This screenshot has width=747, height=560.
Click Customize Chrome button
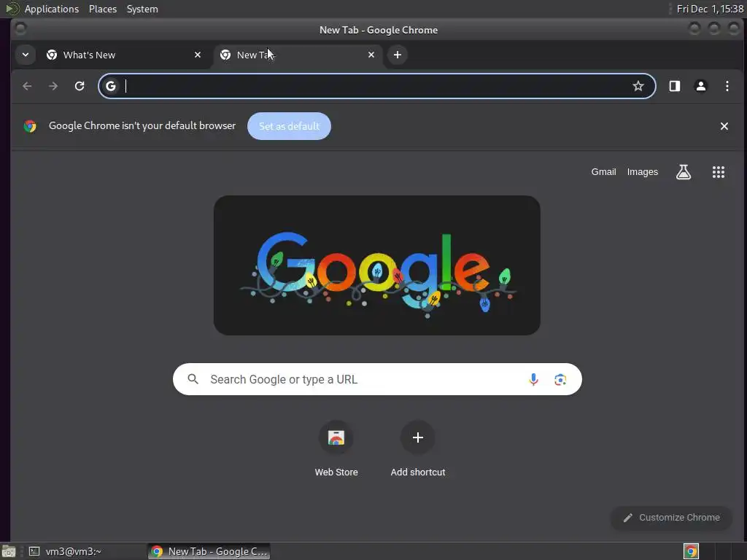(672, 518)
